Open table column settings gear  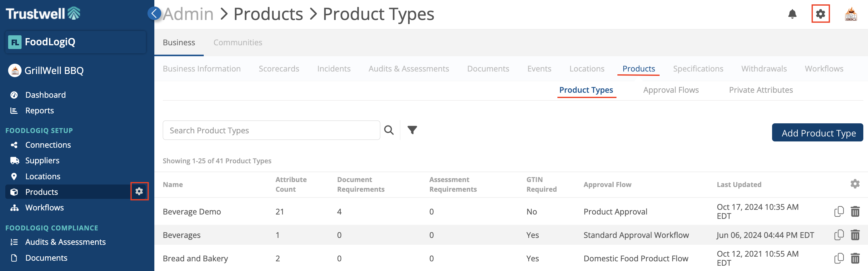(855, 184)
